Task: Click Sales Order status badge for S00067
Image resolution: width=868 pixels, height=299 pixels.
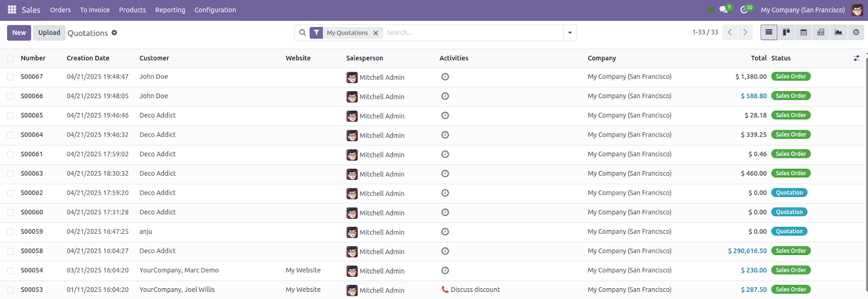Action: coord(791,77)
